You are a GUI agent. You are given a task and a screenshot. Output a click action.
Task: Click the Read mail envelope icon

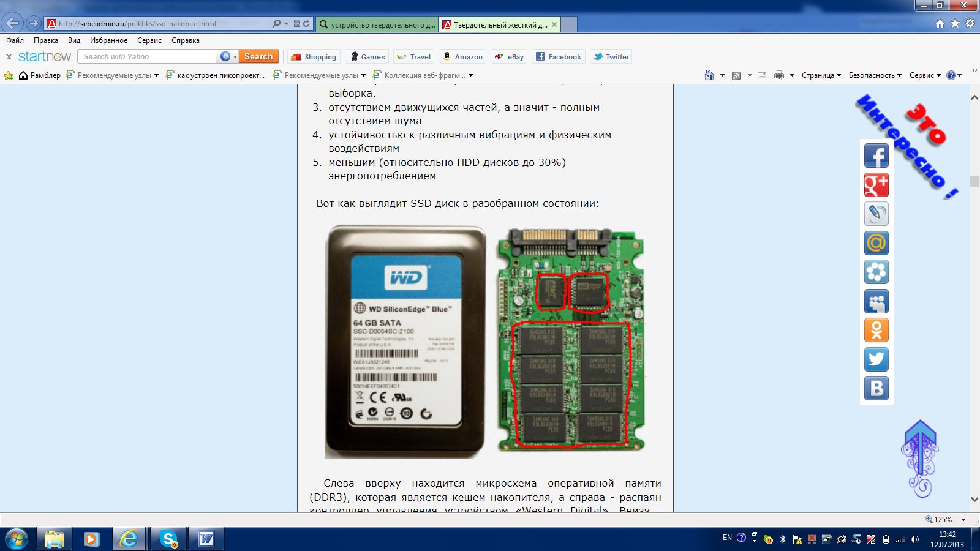[762, 75]
